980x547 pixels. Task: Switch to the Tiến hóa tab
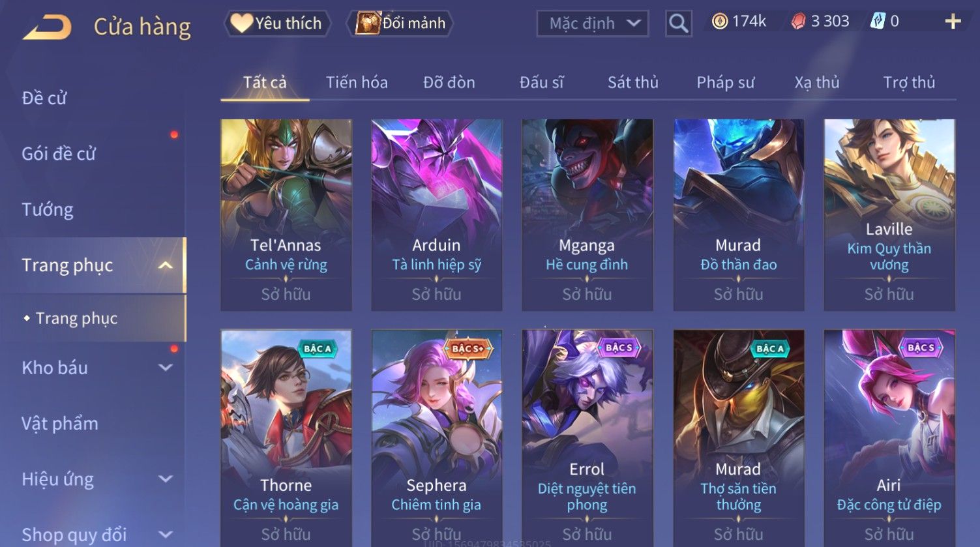click(x=357, y=82)
